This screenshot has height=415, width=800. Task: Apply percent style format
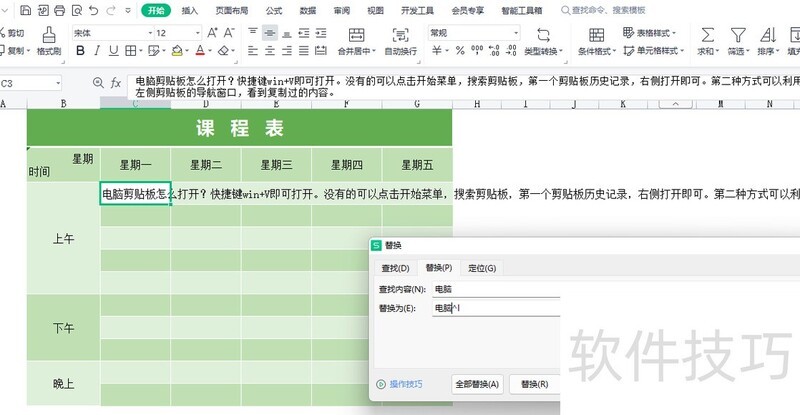click(460, 51)
